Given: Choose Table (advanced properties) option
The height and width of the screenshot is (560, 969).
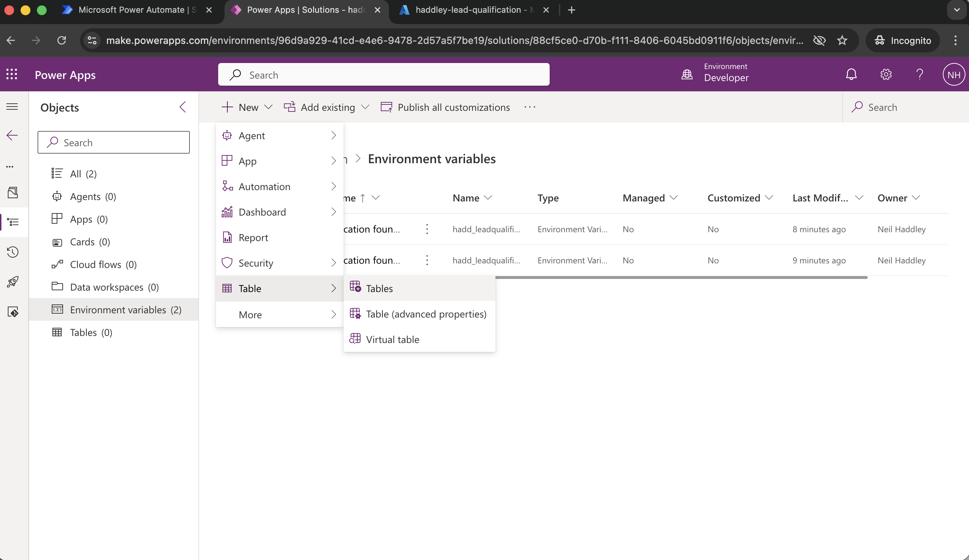Looking at the screenshot, I should click(x=426, y=314).
